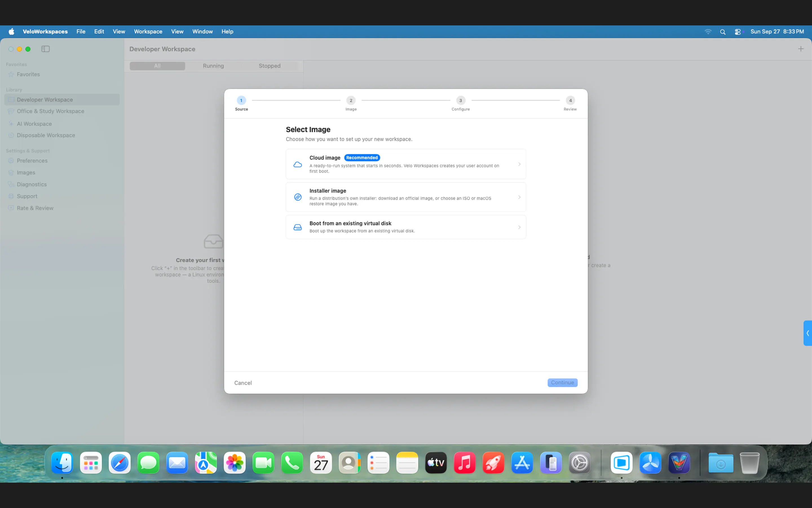Viewport: 812px width, 508px height.
Task: Click the Wi-Fi status icon
Action: (x=708, y=32)
